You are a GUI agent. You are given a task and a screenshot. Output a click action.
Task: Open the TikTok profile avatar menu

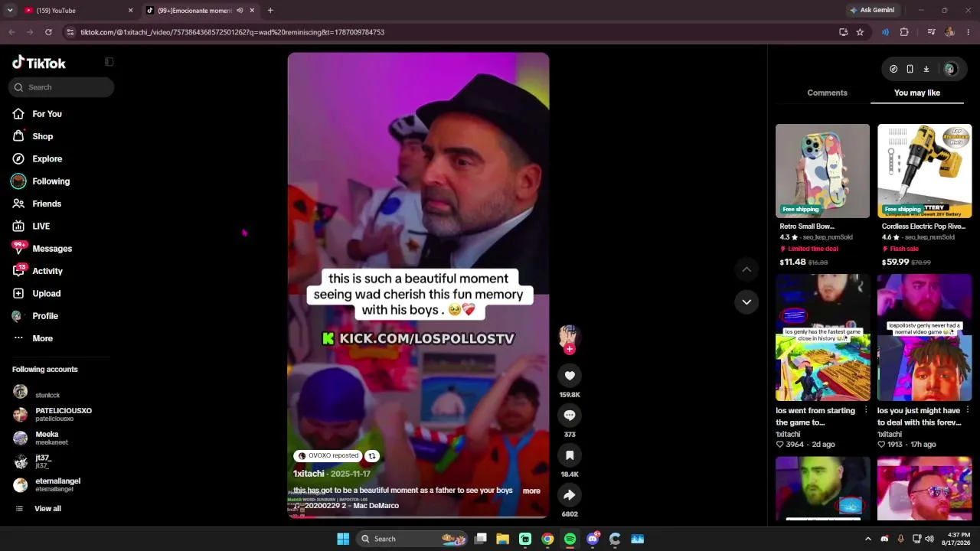click(x=950, y=69)
